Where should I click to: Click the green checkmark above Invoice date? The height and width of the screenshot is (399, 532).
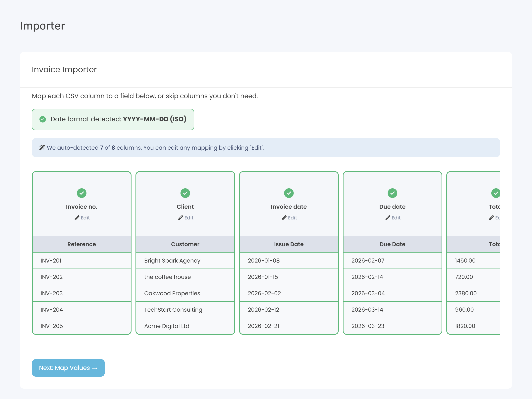[x=289, y=193]
